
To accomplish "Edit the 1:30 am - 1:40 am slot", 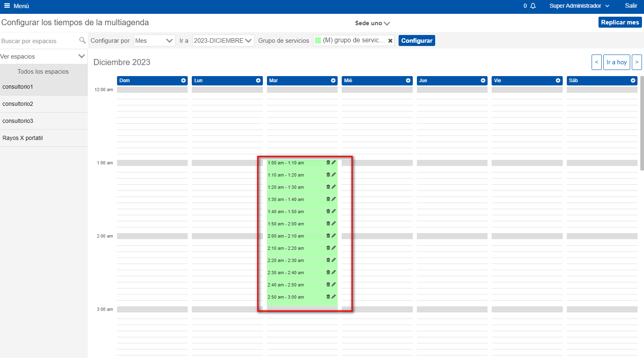I will pyautogui.click(x=334, y=199).
